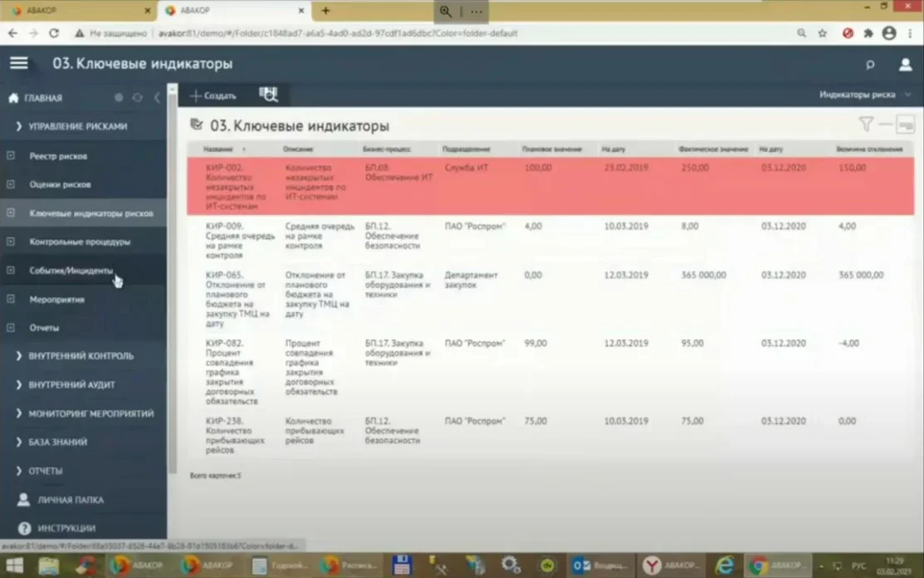This screenshot has width=924, height=578.
Task: Open Реестр рисков in the sidebar
Action: (x=58, y=156)
